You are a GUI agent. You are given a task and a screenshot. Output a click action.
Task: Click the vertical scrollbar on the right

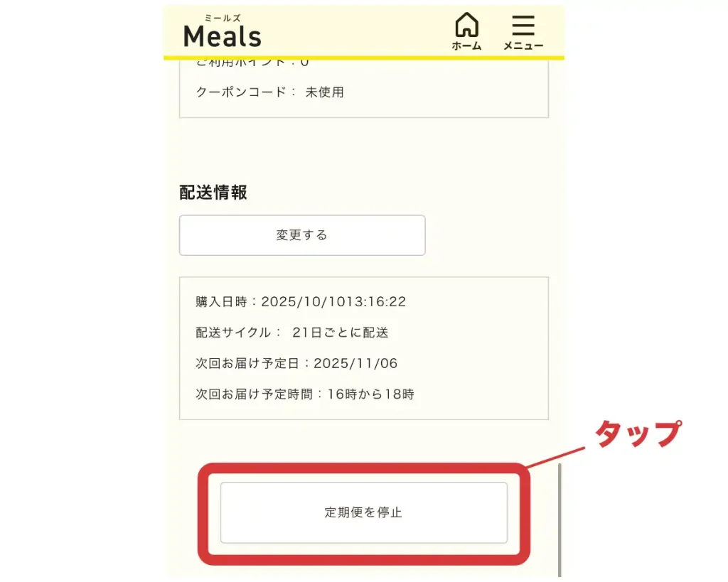560,519
